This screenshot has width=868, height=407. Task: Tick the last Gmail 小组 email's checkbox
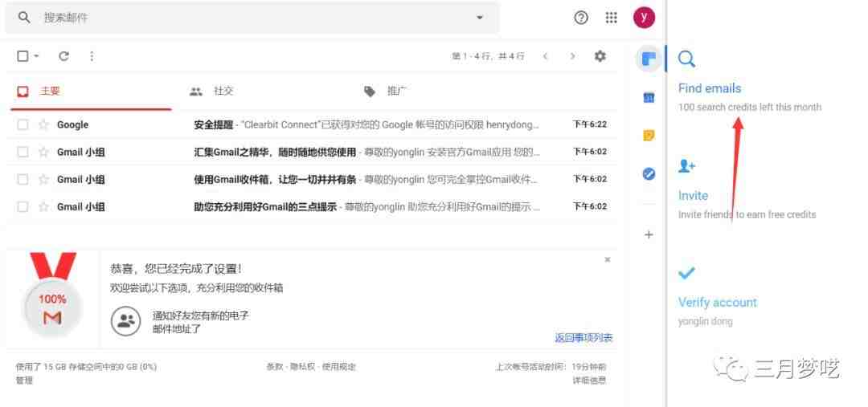tap(23, 207)
